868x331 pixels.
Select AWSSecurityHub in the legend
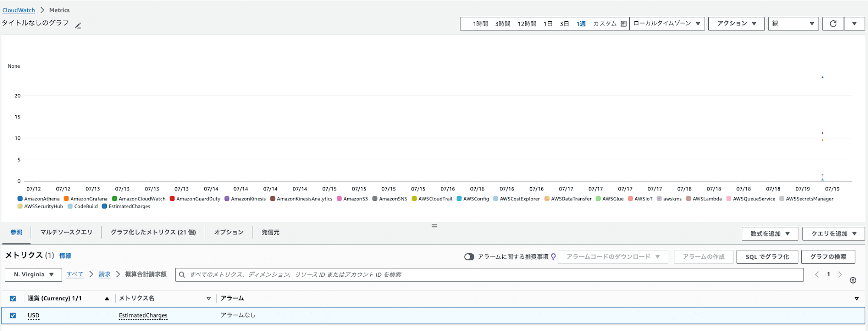(x=43, y=206)
